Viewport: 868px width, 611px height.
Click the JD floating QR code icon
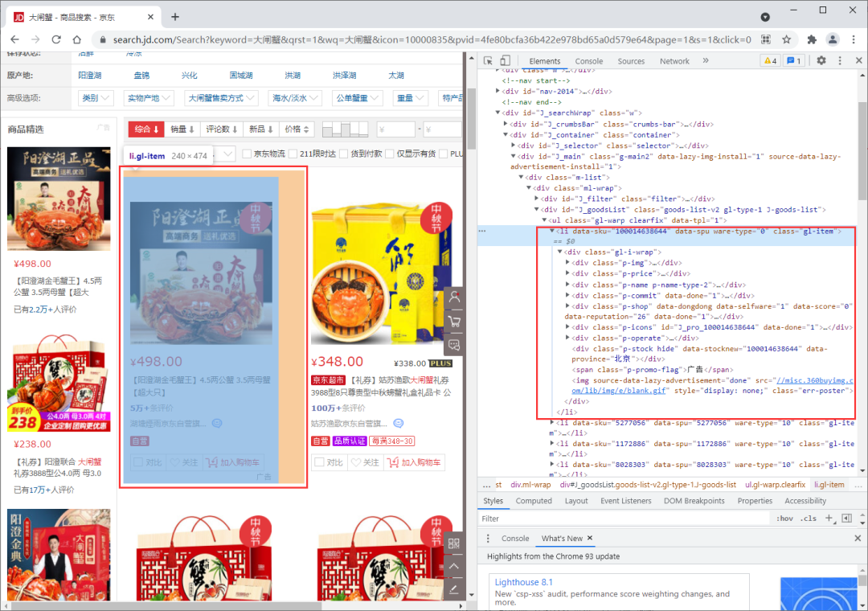(454, 543)
